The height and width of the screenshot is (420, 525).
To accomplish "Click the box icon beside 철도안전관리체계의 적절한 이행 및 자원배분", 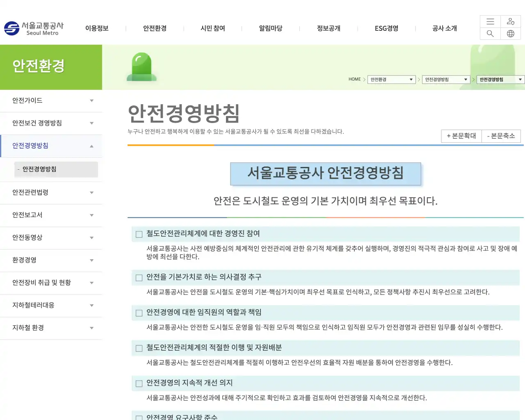I will pos(139,348).
